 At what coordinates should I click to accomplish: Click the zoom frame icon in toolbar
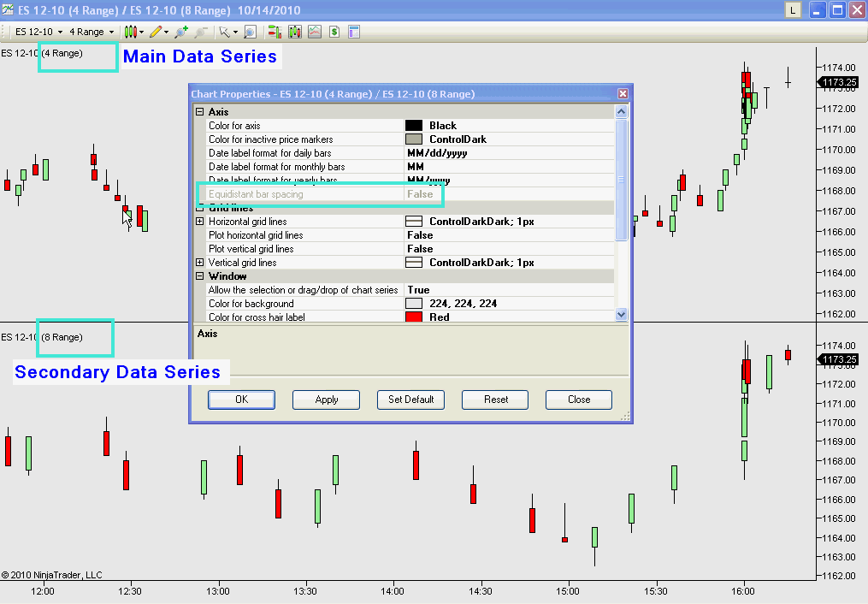[x=251, y=32]
